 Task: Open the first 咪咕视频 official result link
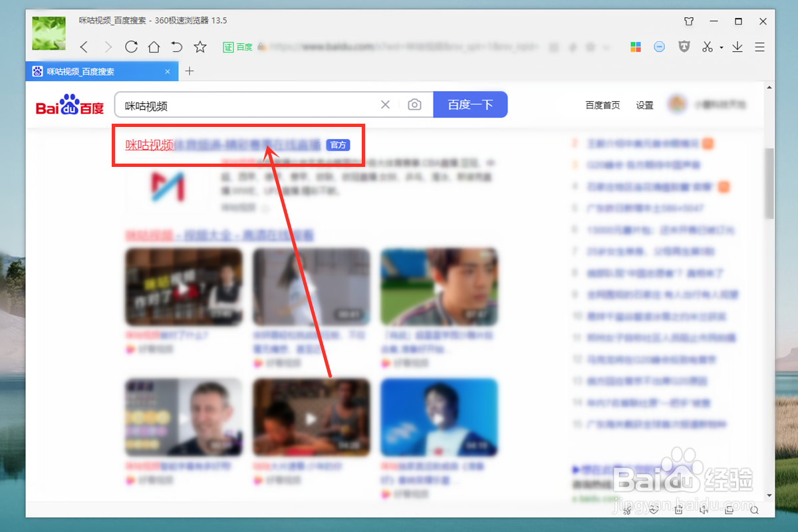223,145
